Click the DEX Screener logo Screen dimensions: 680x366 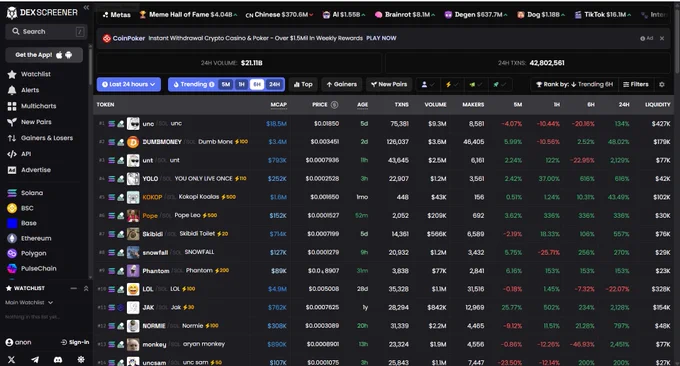point(42,13)
